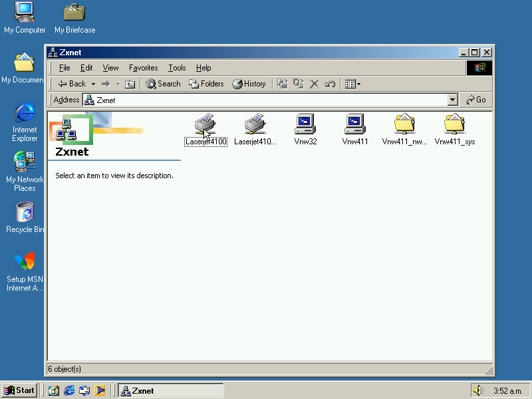Viewport: 532px width, 399px height.
Task: Click the Go button
Action: pyautogui.click(x=476, y=100)
